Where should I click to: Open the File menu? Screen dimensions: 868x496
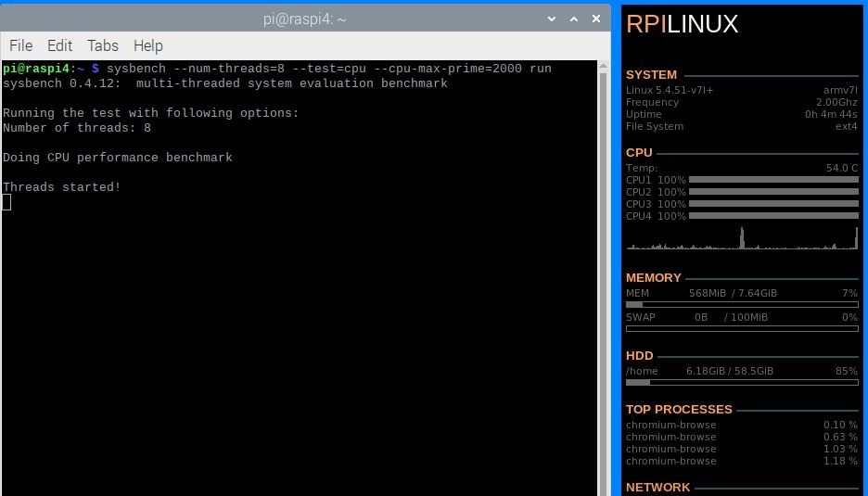tap(20, 45)
